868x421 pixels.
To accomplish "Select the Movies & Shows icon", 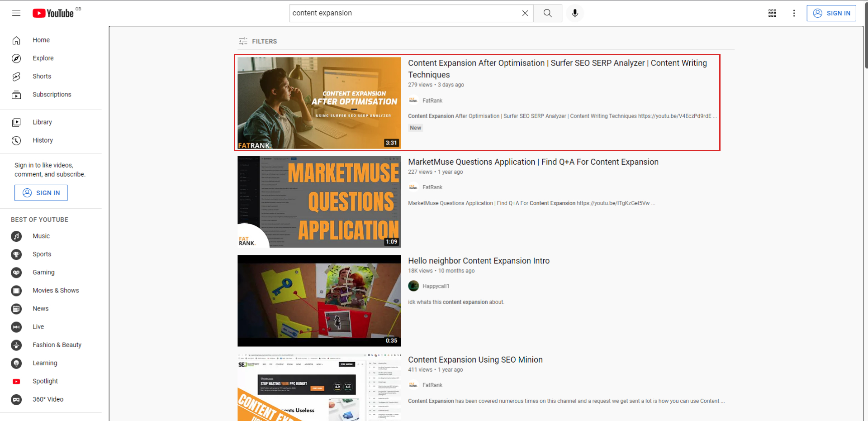I will 16,291.
